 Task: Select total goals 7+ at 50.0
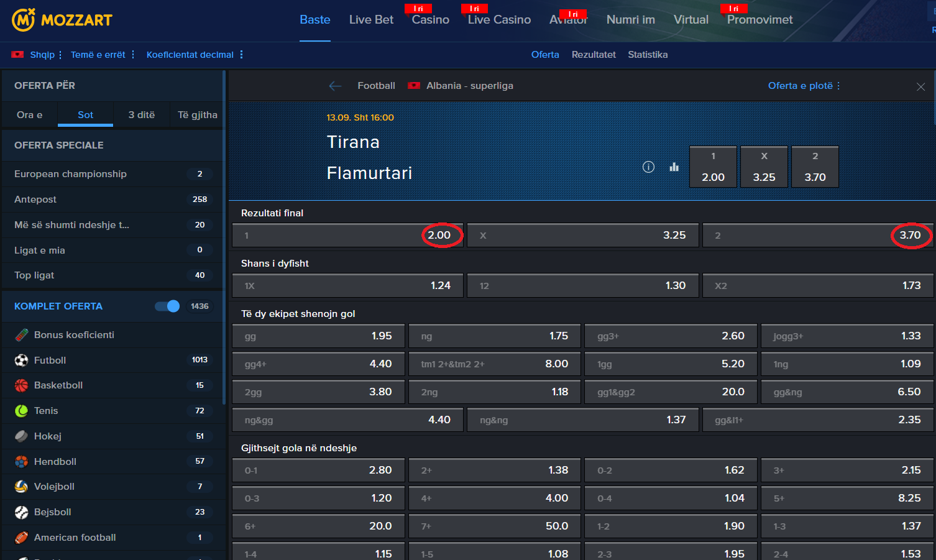495,526
